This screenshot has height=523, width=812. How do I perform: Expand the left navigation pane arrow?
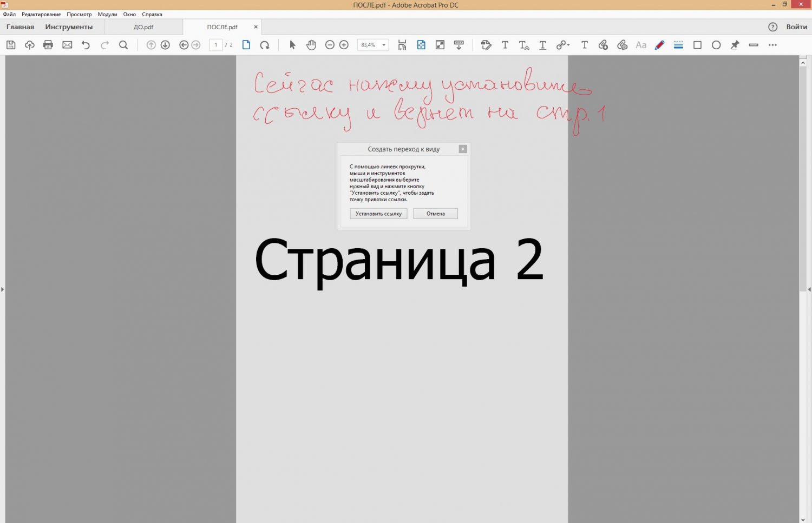(x=2, y=289)
